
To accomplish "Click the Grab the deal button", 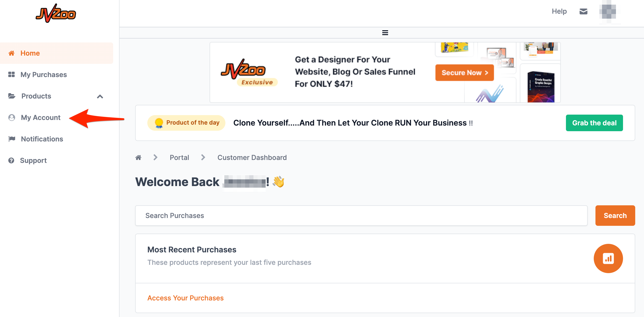I will (x=594, y=123).
